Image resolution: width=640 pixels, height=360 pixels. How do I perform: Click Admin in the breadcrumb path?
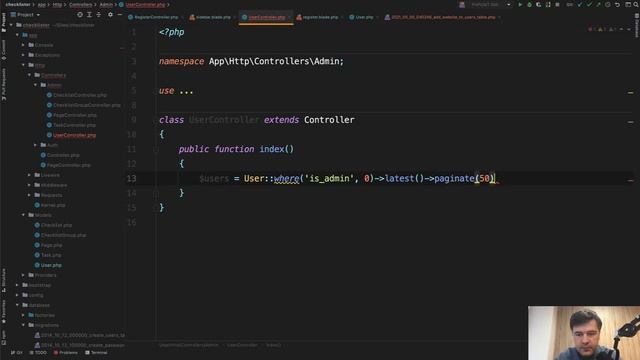coord(106,5)
